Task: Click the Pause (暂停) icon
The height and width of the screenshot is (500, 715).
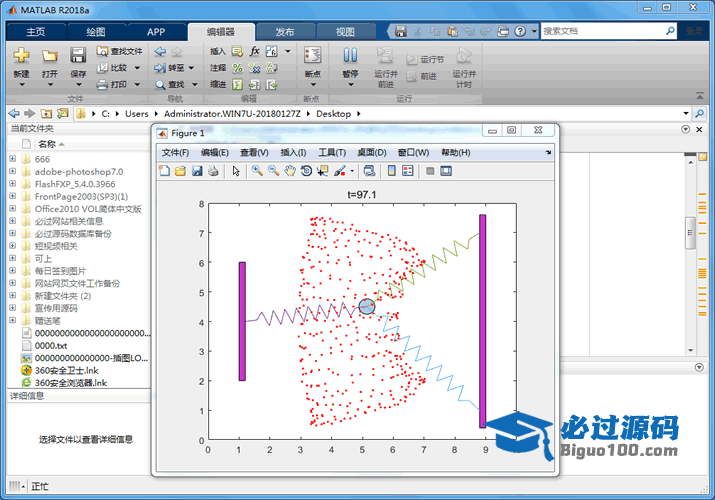Action: [x=350, y=56]
